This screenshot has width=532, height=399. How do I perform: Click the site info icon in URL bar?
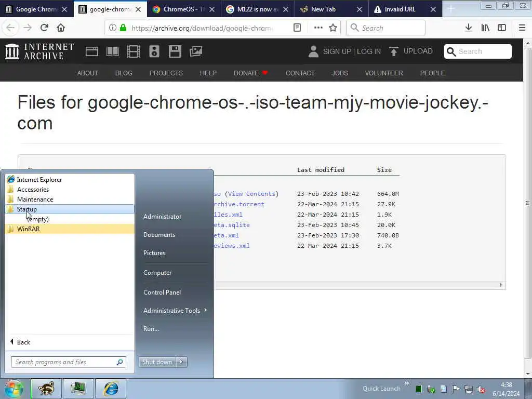[113, 28]
